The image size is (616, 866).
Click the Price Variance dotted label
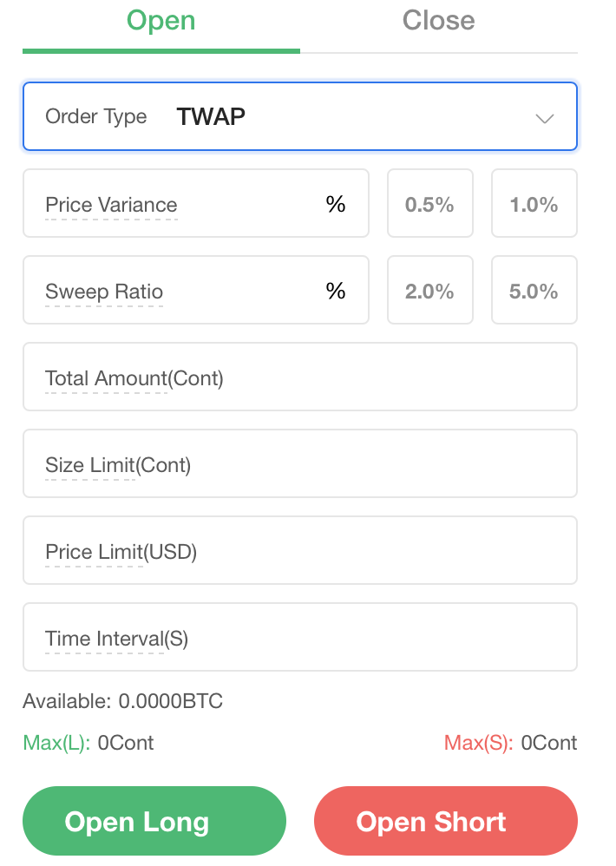(111, 205)
